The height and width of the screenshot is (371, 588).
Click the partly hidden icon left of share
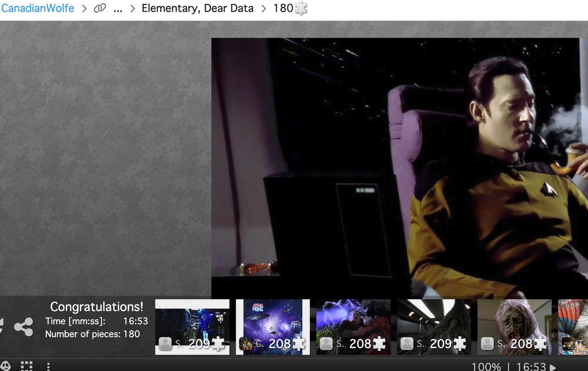tap(2, 326)
